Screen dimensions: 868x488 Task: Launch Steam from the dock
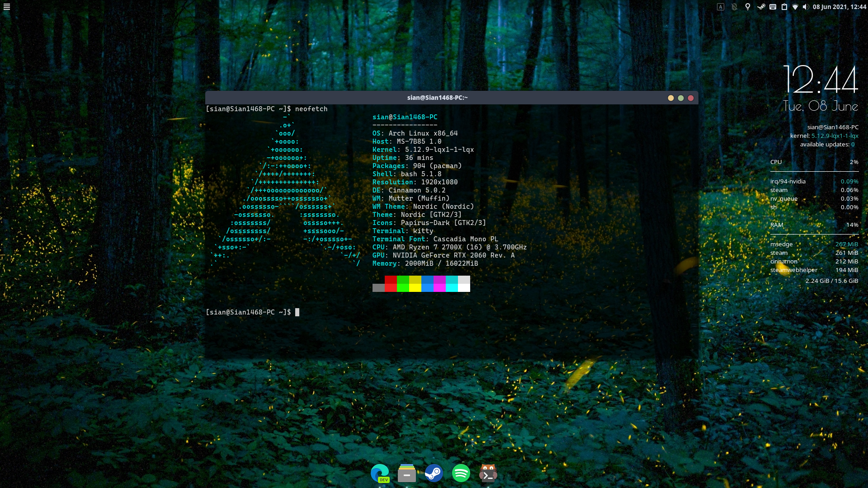(x=434, y=473)
